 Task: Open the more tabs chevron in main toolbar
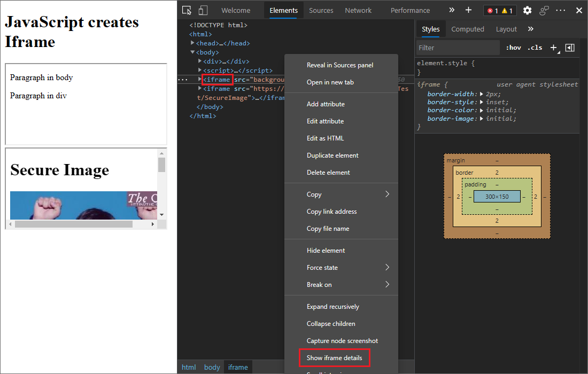(452, 10)
